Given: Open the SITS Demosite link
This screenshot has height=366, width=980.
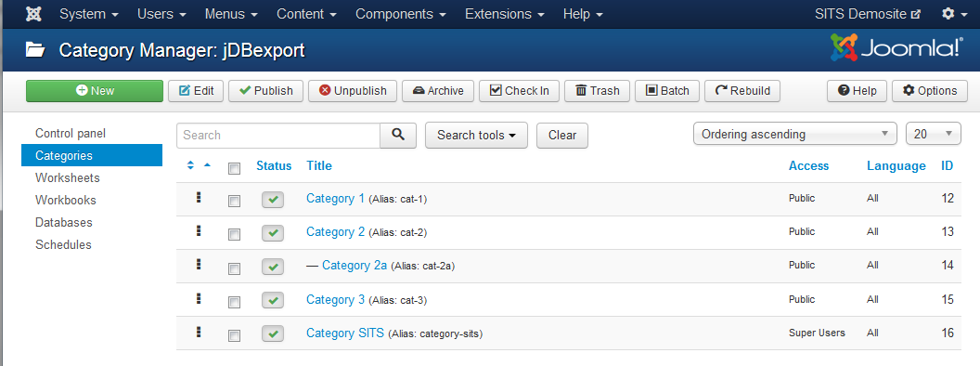Looking at the screenshot, I should (x=868, y=14).
